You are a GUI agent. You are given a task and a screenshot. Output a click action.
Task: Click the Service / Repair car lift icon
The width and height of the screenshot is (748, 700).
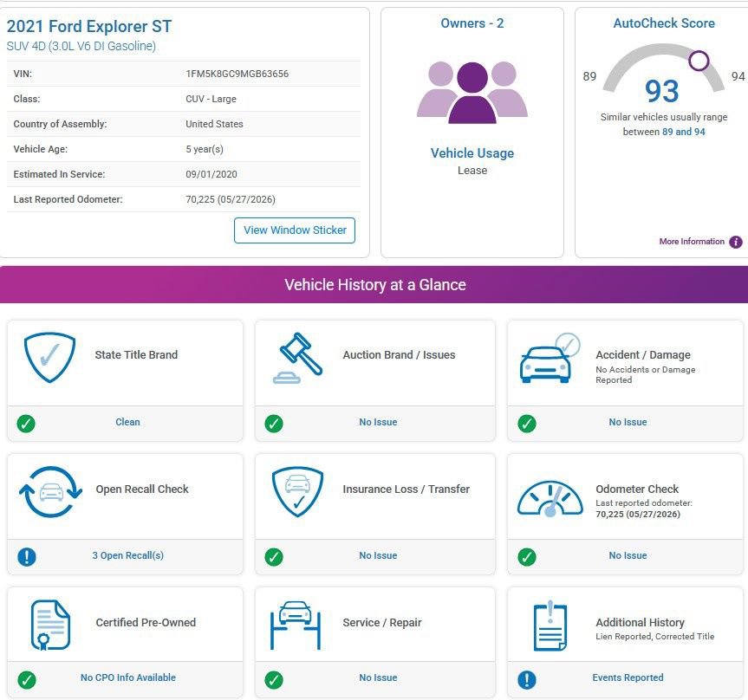tap(296, 625)
